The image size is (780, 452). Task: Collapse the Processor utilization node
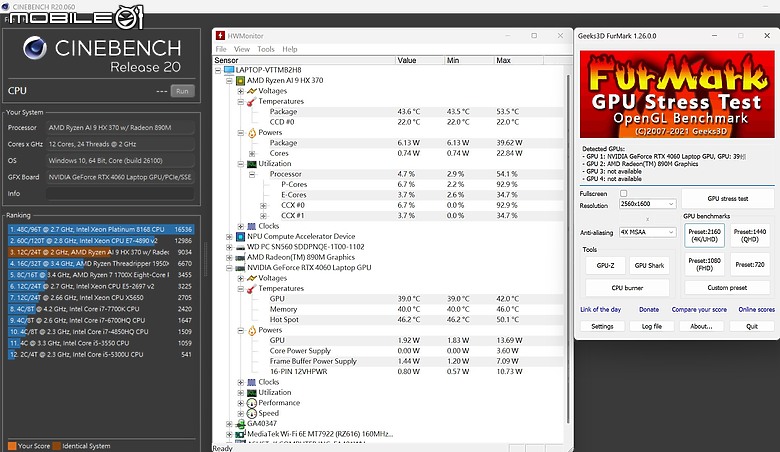[252, 175]
